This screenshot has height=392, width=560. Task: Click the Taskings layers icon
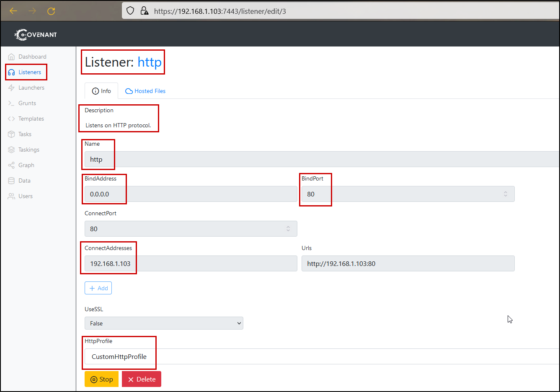click(11, 150)
